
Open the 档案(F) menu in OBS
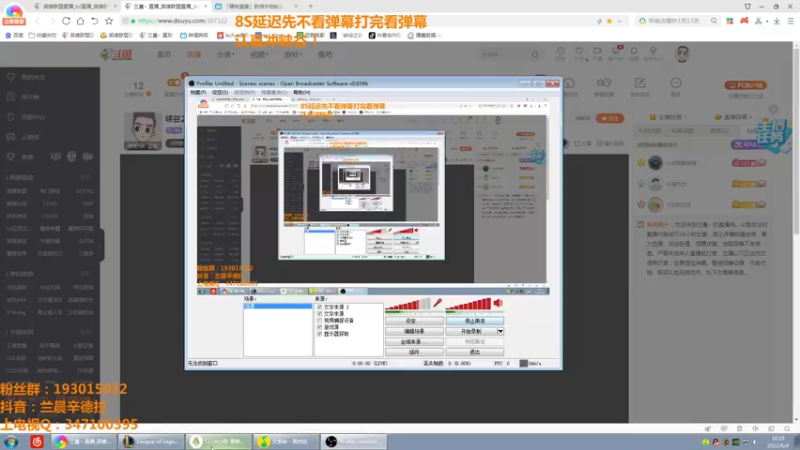click(198, 92)
